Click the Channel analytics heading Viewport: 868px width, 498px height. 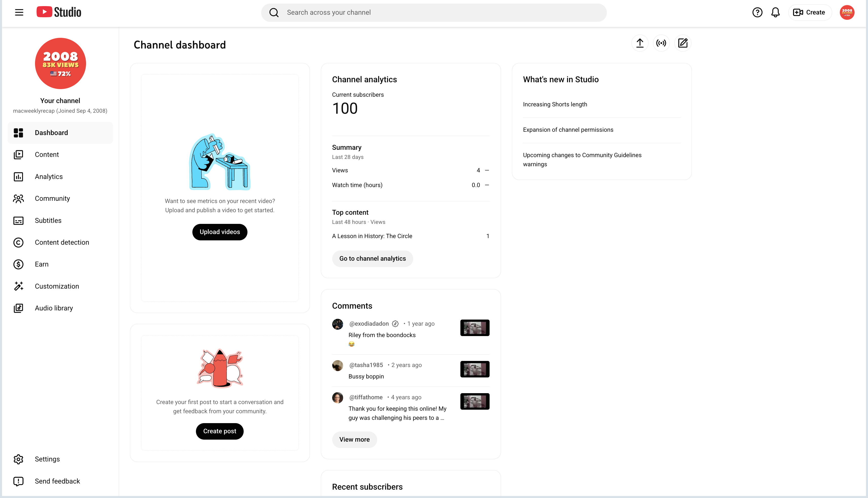[364, 79]
